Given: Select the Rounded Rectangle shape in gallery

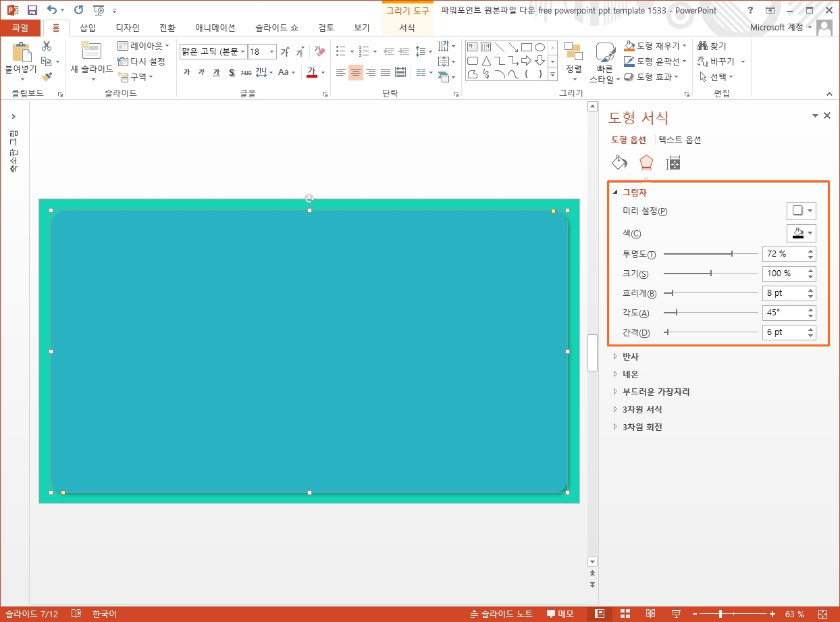Looking at the screenshot, I should [x=473, y=61].
